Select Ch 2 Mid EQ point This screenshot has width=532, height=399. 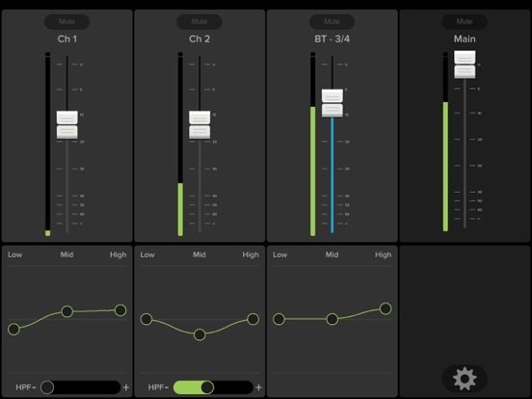point(199,334)
